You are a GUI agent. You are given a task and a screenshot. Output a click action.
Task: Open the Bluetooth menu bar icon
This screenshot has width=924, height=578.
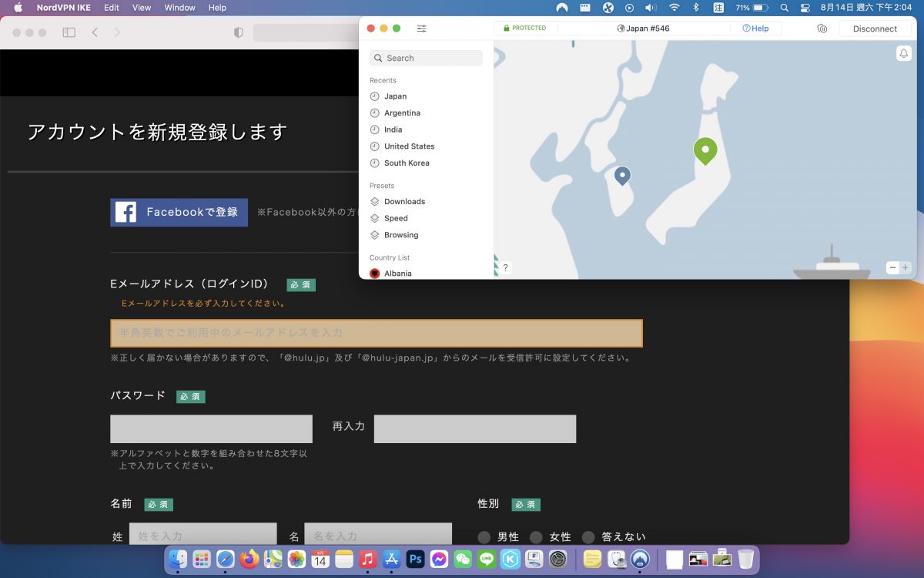pos(696,8)
